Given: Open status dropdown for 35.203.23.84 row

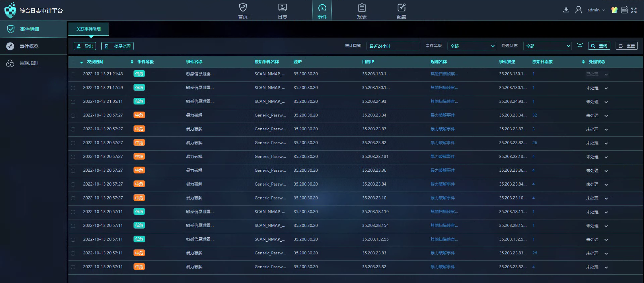Looking at the screenshot, I should [597, 184].
